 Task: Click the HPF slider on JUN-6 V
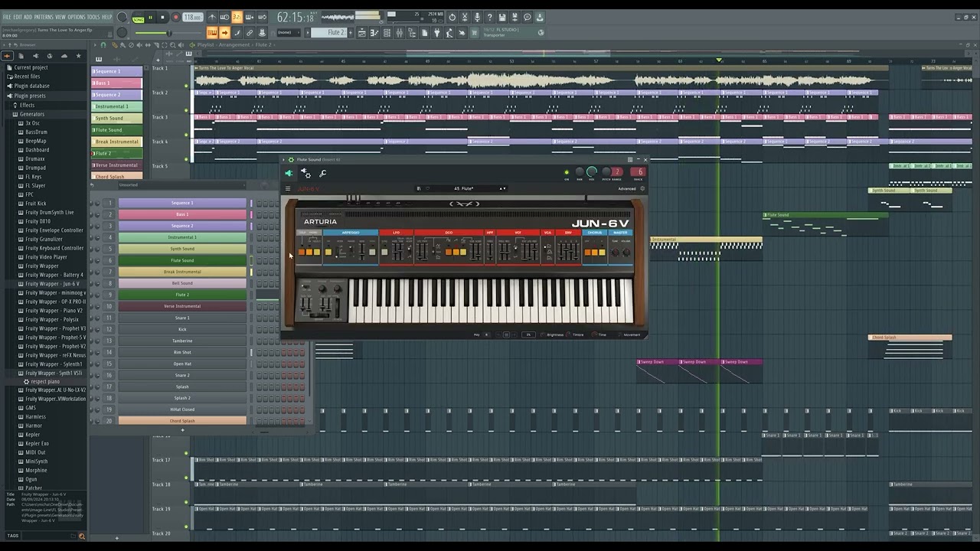pos(491,250)
